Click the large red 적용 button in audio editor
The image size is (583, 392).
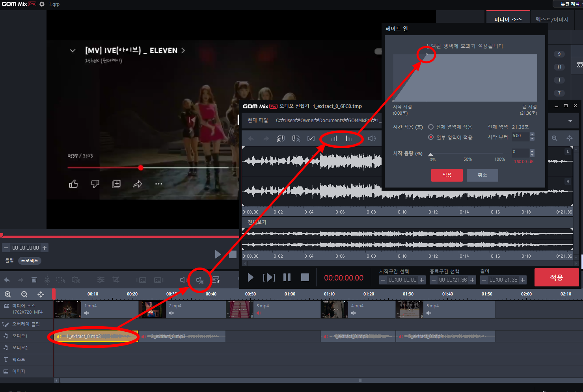(x=557, y=277)
